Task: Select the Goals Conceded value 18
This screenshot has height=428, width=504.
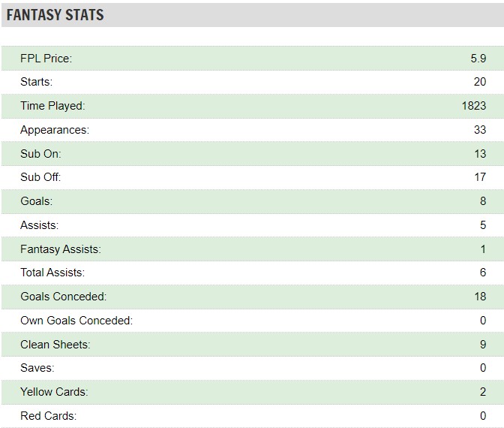Action: [x=480, y=297]
